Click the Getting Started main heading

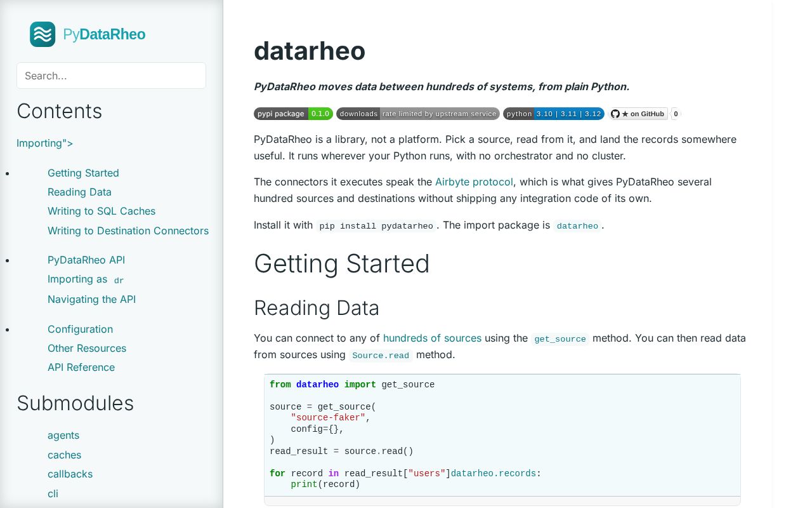point(342,264)
